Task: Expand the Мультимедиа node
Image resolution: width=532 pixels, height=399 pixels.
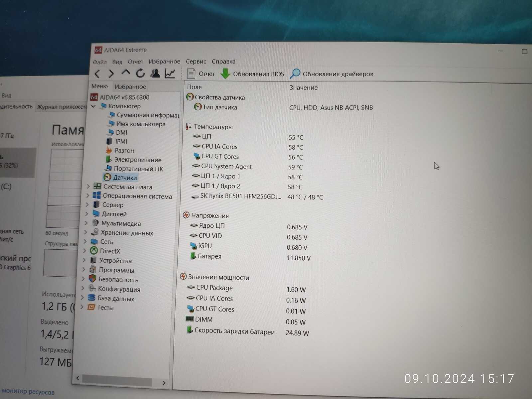Action: (x=86, y=223)
